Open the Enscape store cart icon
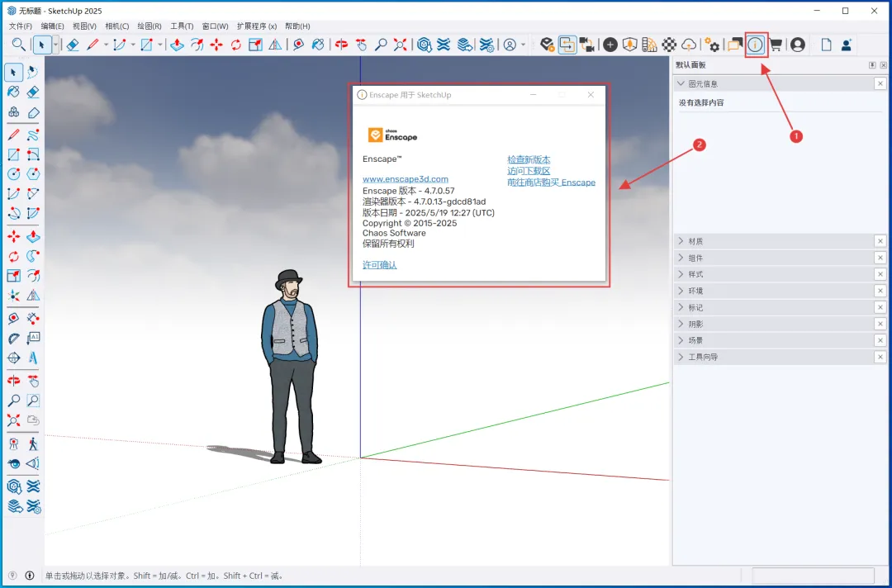This screenshot has width=892, height=588. [x=775, y=45]
